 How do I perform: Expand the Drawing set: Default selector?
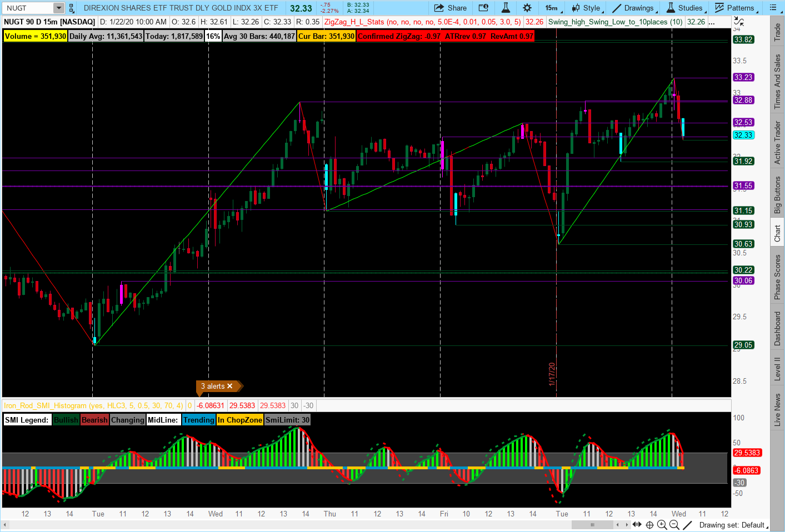click(732, 525)
